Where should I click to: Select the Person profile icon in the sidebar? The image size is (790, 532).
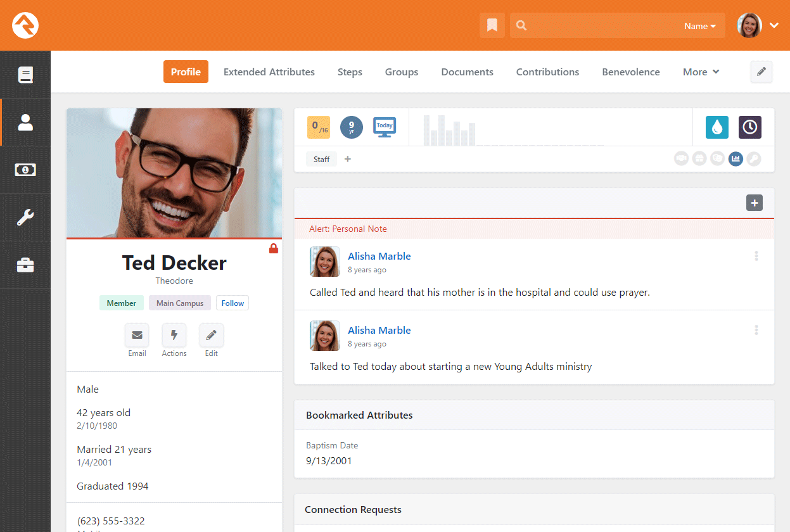pyautogui.click(x=25, y=122)
